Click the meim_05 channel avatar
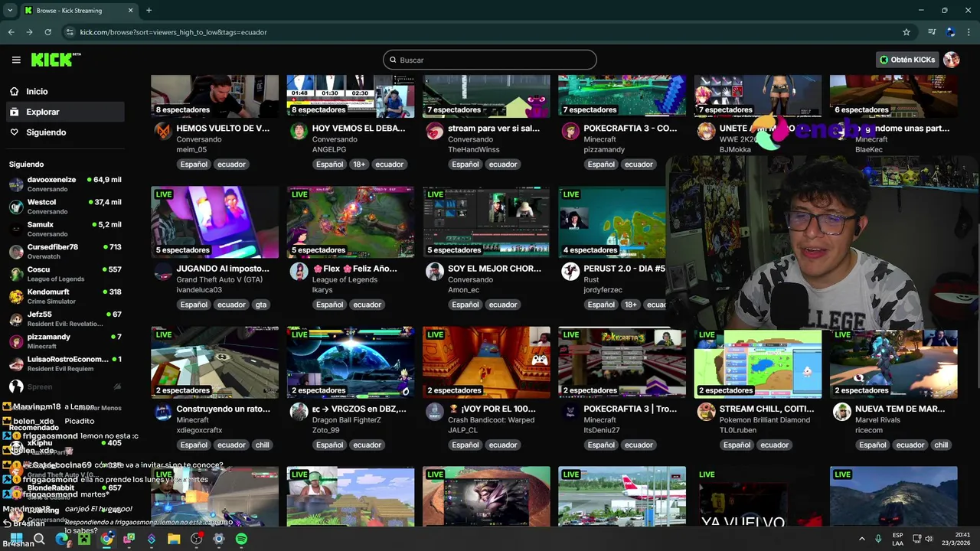 163,131
